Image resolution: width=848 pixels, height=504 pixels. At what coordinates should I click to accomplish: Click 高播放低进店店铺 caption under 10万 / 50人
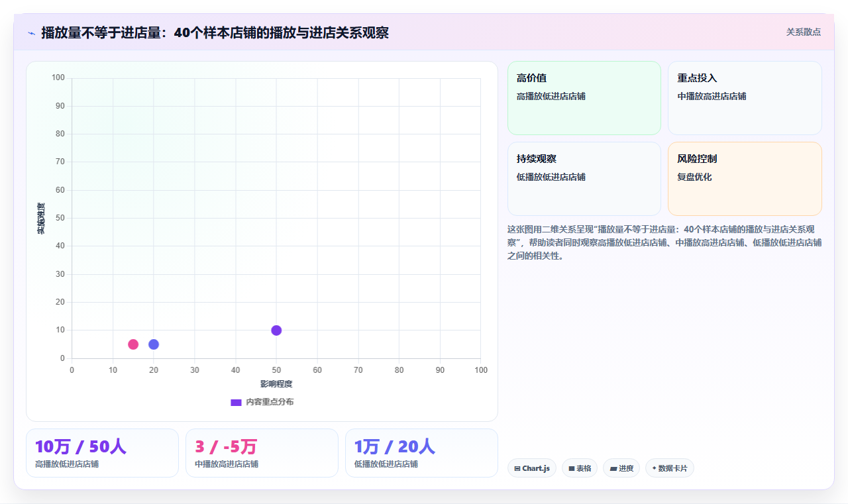pos(67,464)
